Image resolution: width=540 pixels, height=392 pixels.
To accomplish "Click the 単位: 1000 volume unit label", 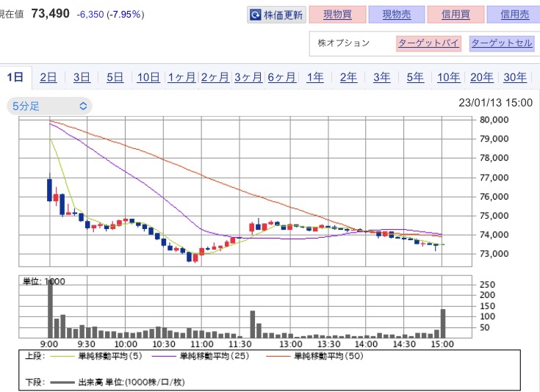I will point(44,282).
